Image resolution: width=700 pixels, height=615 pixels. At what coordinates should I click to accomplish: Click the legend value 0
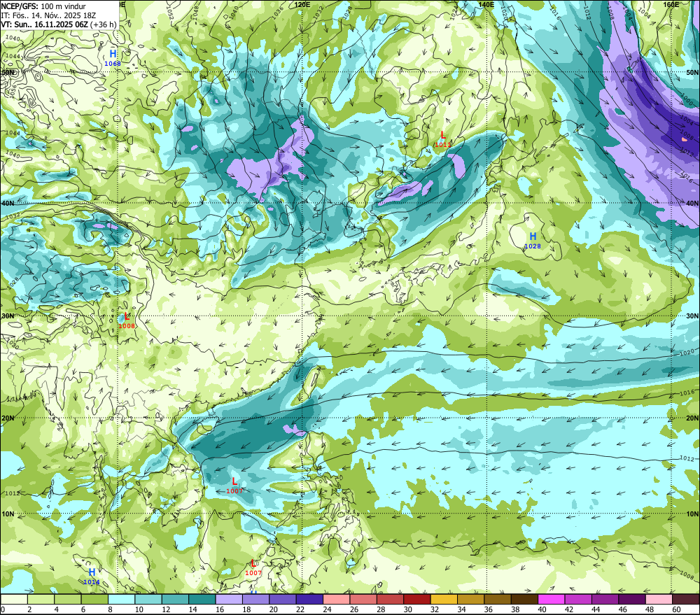pyautogui.click(x=3, y=609)
